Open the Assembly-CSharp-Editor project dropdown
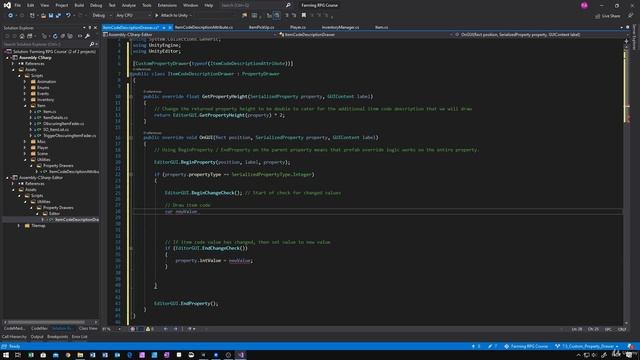 tap(190, 35)
